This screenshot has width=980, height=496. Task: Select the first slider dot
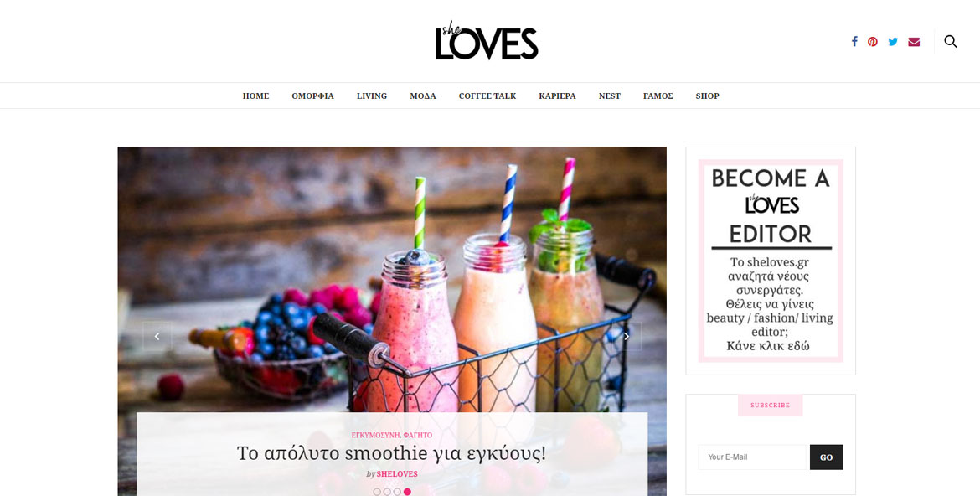[377, 493]
